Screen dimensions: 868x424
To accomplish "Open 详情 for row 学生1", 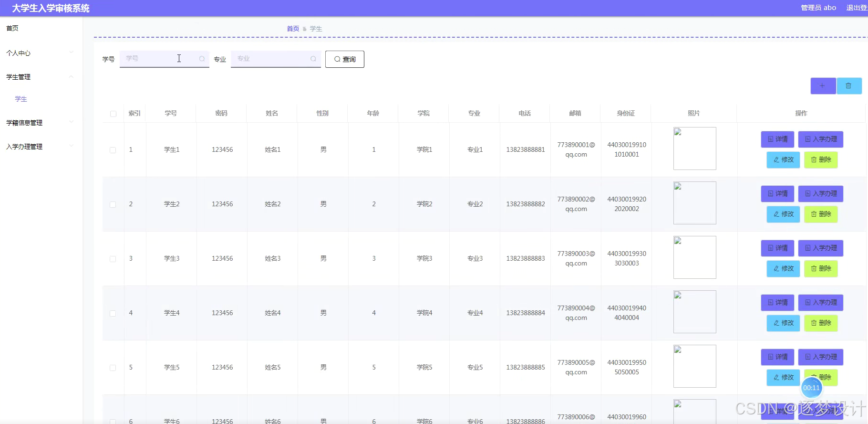I will tap(777, 139).
